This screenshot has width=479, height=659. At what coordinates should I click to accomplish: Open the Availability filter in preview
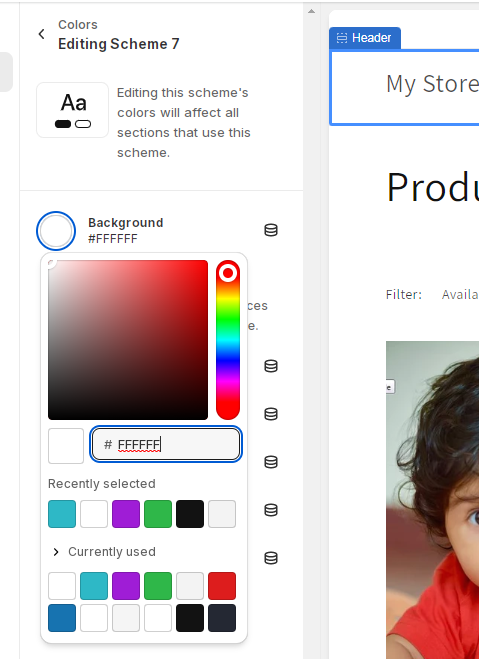pos(460,295)
